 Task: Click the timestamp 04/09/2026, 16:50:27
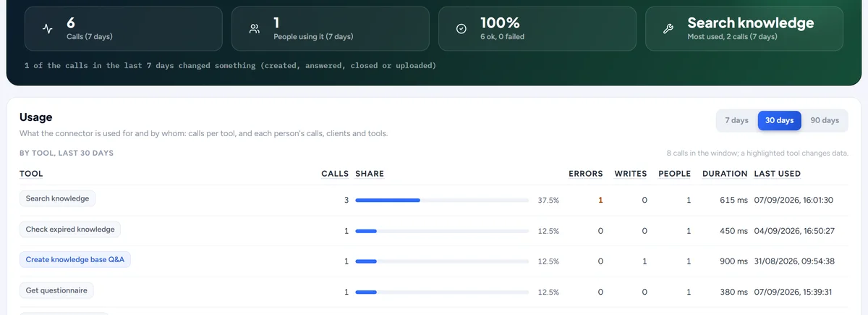point(794,231)
